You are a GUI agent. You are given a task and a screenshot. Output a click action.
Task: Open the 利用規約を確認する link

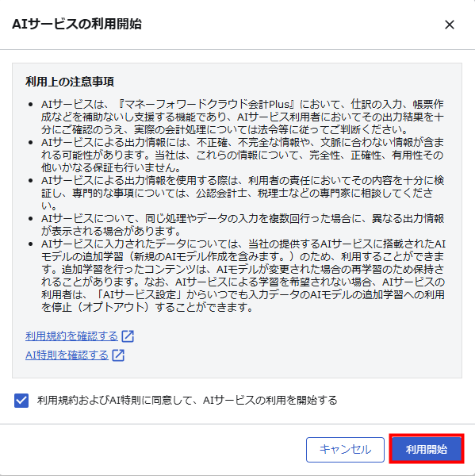[71, 336]
